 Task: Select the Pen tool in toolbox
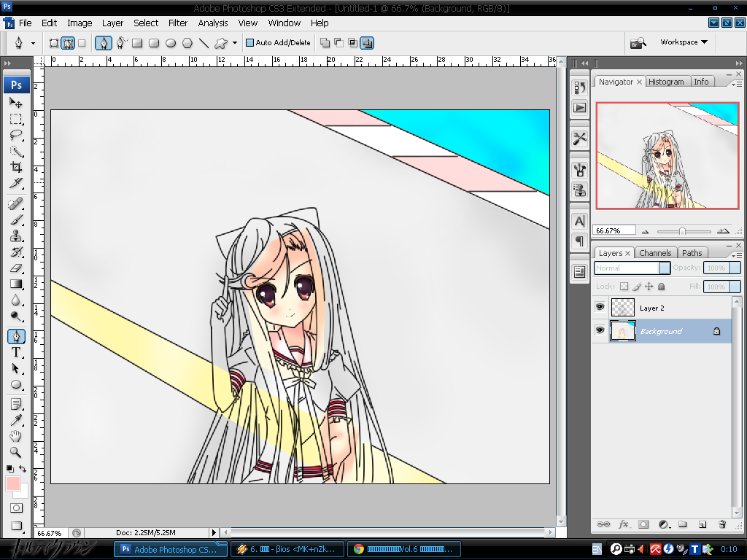point(16,337)
